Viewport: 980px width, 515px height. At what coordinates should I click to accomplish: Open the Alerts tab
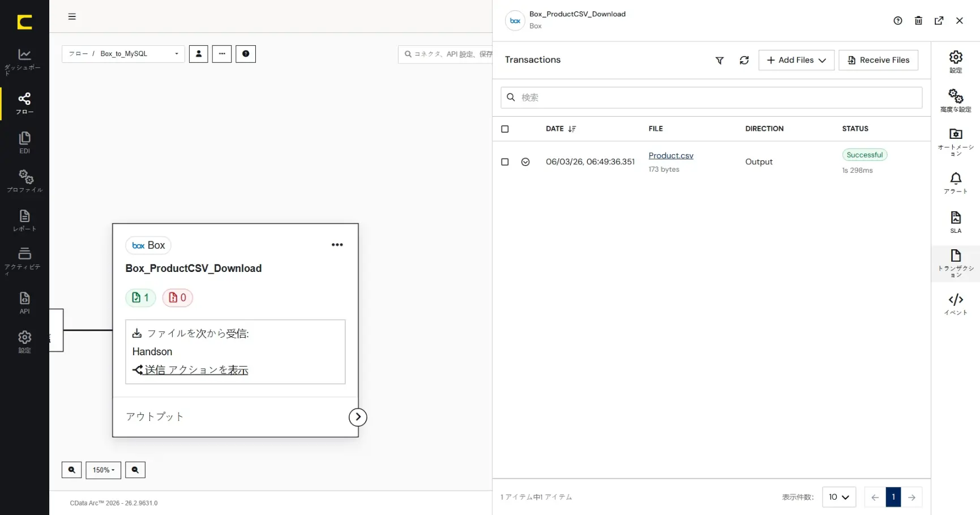tap(956, 183)
